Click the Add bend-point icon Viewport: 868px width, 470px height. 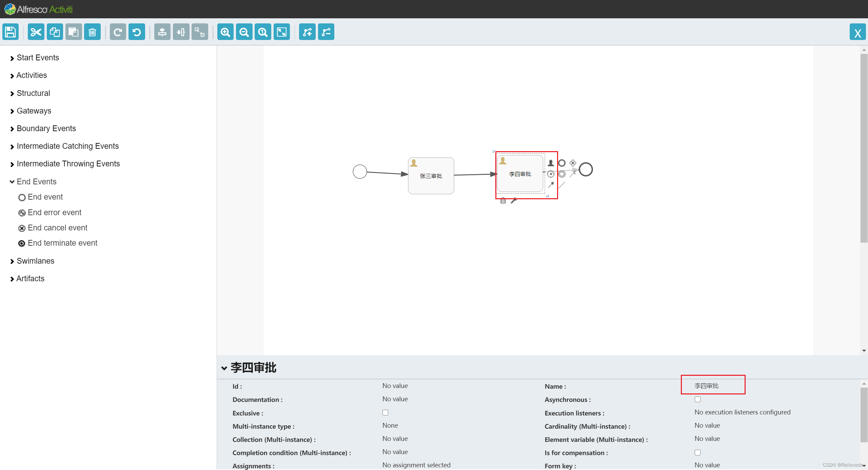[x=307, y=32]
